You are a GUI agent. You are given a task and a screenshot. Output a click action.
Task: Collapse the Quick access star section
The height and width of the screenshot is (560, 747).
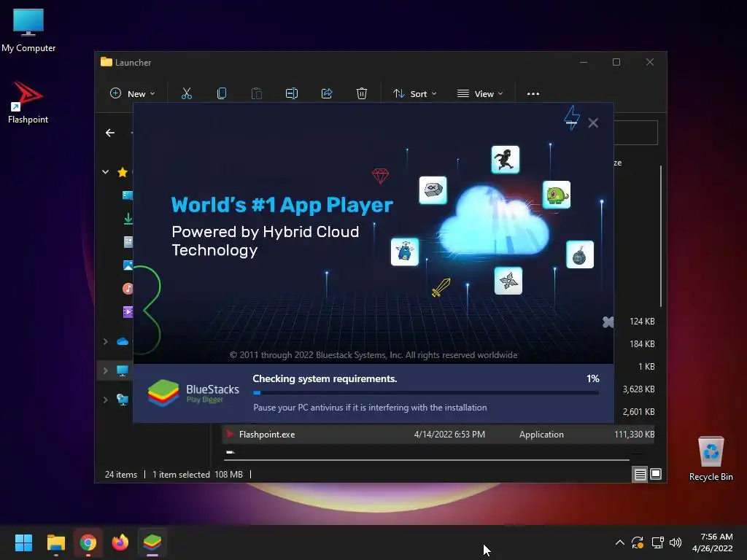[x=105, y=172]
